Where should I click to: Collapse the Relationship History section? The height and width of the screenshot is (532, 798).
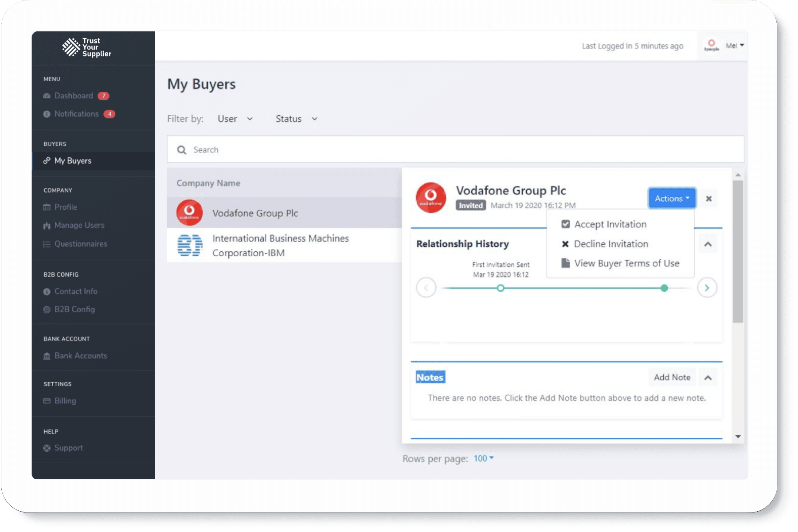click(708, 244)
